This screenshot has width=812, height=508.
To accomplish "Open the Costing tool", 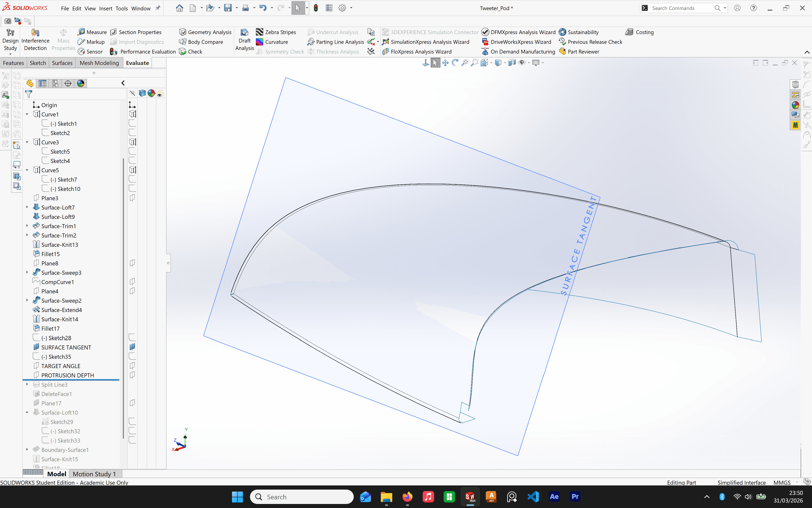I will (639, 32).
